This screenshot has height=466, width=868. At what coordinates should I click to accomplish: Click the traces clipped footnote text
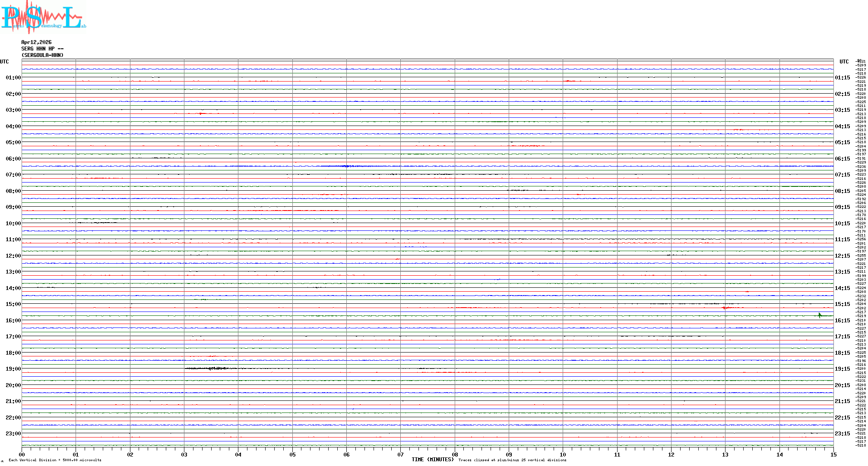click(512, 460)
